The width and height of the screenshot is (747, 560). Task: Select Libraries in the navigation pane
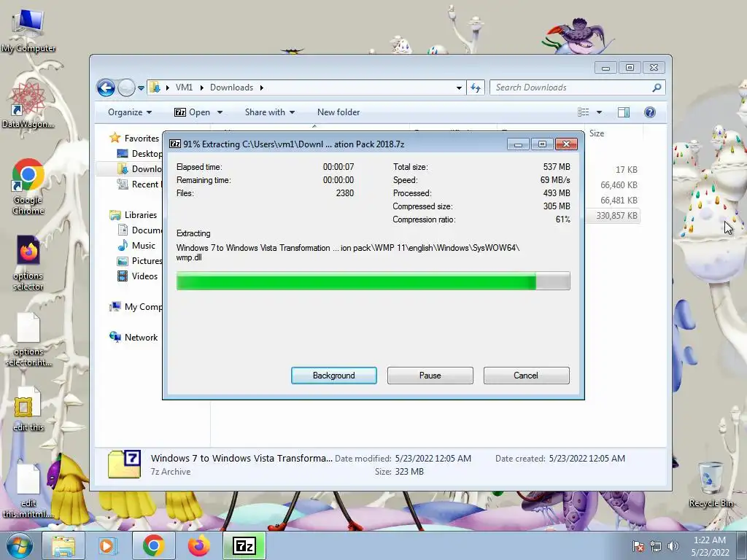133,215
